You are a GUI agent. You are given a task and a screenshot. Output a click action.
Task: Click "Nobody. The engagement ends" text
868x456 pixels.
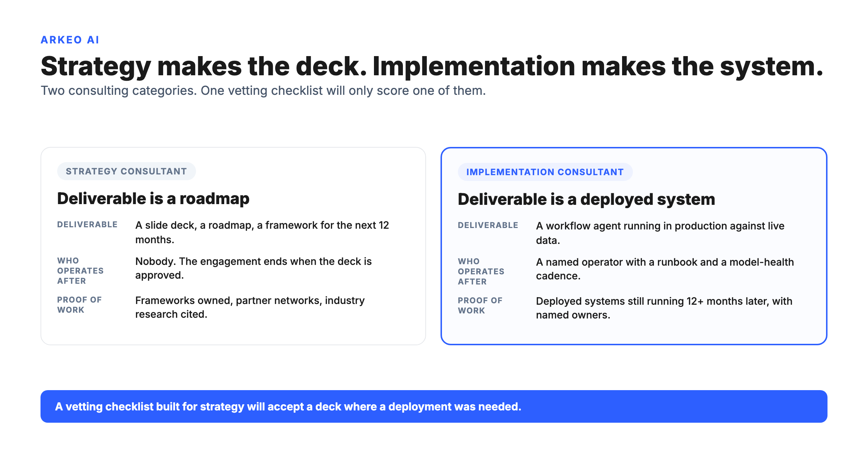pyautogui.click(x=254, y=268)
